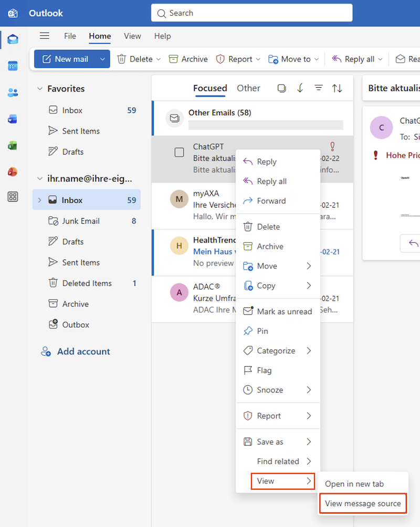The width and height of the screenshot is (420, 527).
Task: Launch the PowerPoint app icon
Action: 13,172
